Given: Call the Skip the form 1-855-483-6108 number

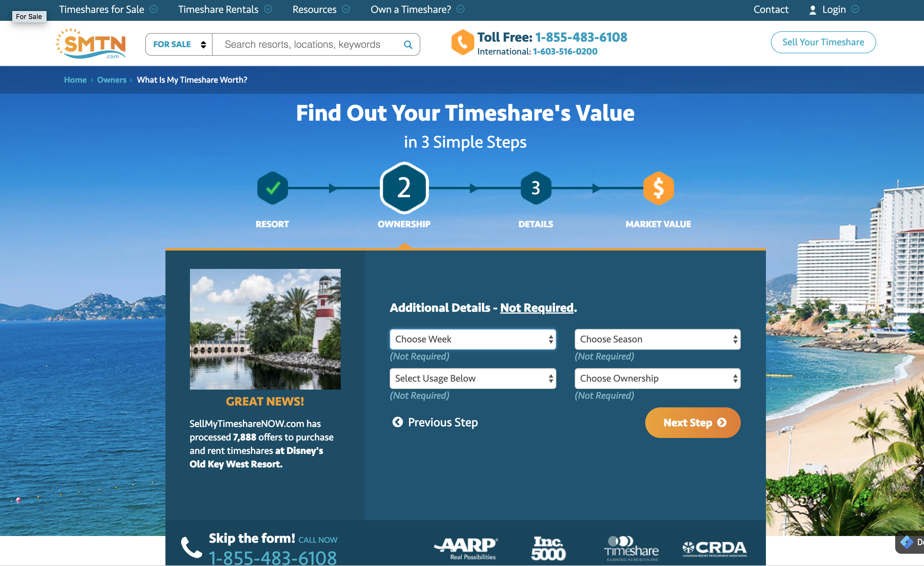Looking at the screenshot, I should click(273, 557).
